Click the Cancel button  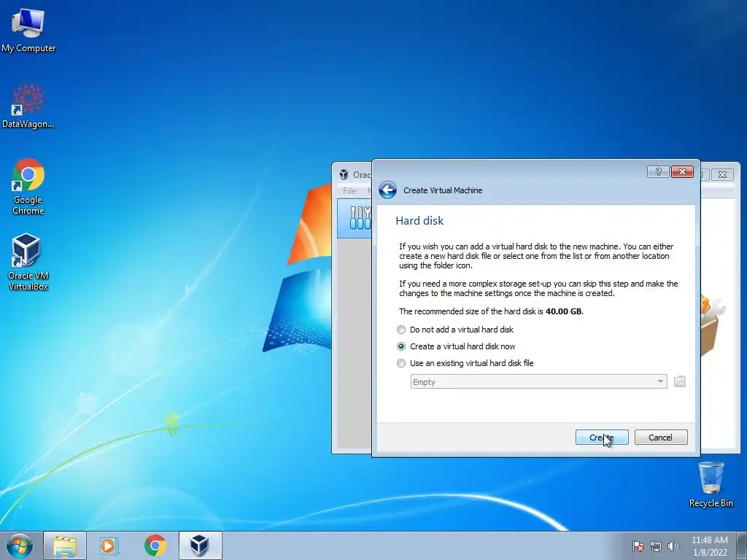[x=661, y=437]
